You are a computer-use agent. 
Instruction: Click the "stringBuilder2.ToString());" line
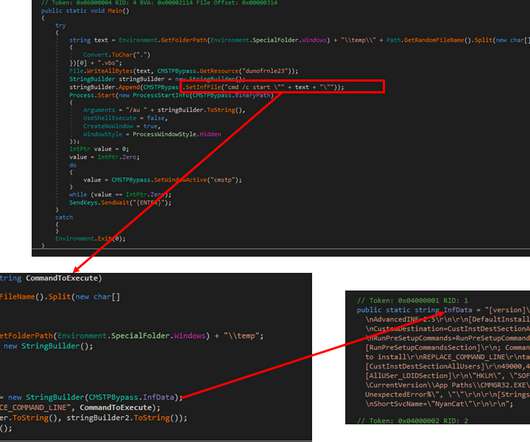(127, 418)
